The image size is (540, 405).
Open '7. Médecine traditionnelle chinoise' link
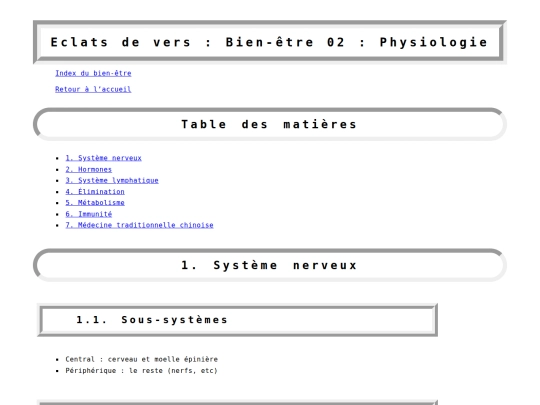pyautogui.click(x=139, y=225)
